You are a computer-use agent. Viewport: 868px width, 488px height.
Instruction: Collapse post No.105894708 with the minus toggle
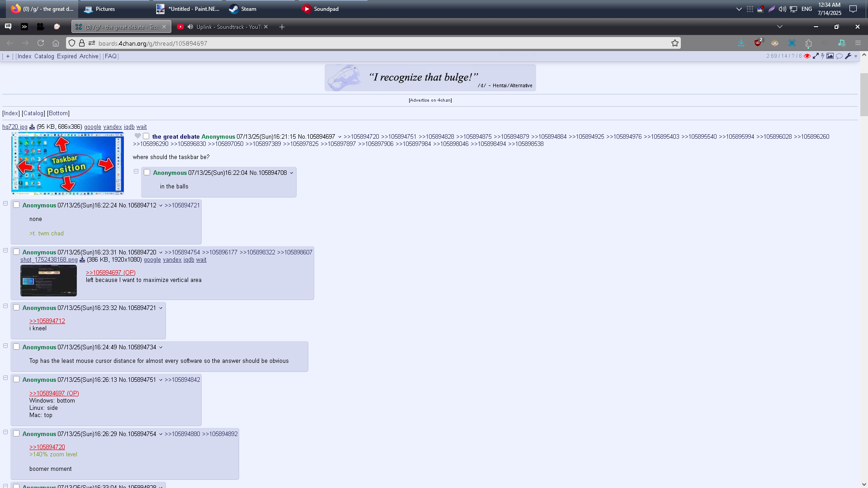[x=136, y=171]
